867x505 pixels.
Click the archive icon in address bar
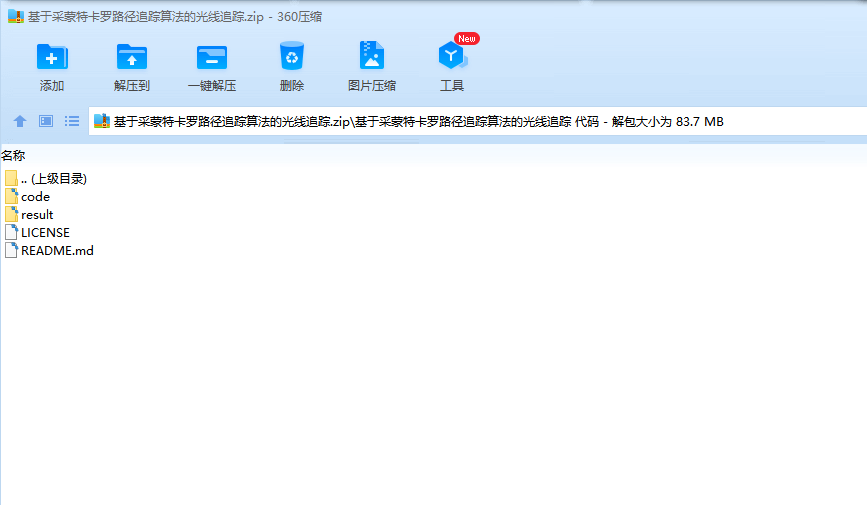102,121
